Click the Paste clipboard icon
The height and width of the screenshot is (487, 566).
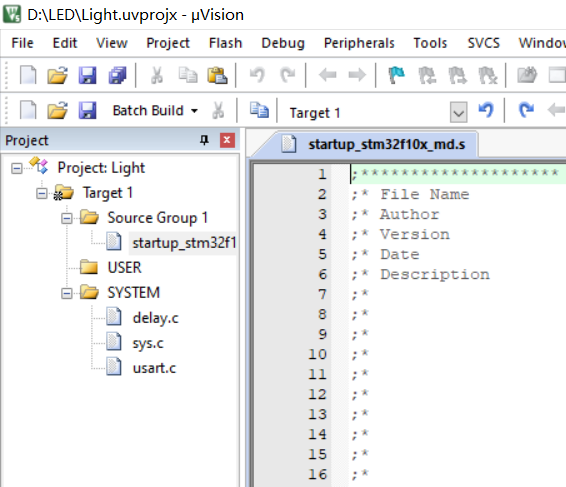217,75
